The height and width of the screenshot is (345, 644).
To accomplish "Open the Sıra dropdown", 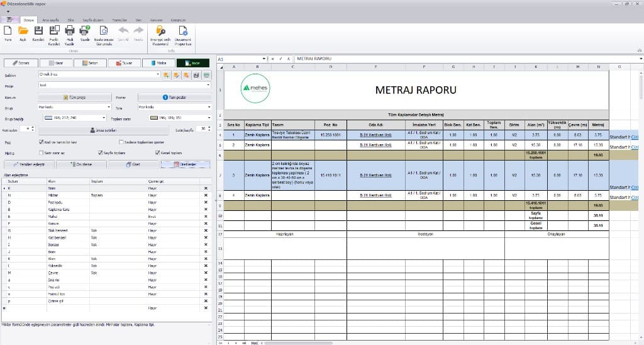I will pos(209,107).
